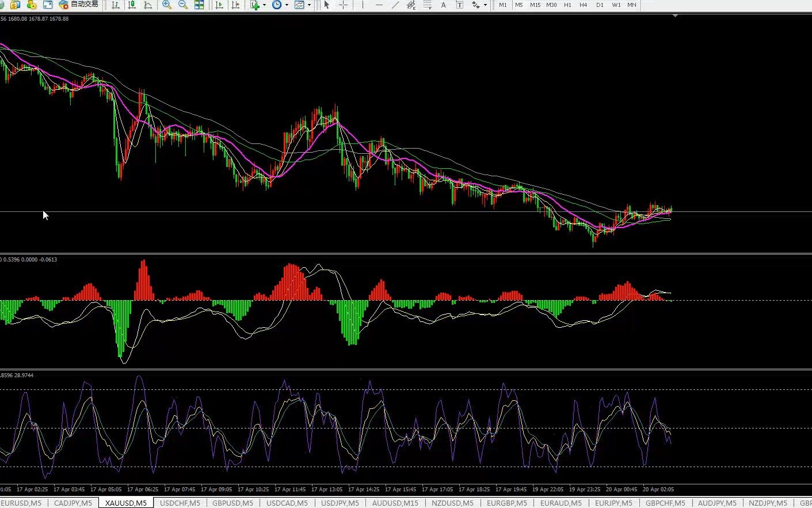This screenshot has width=812, height=508.
Task: Select the equidistant channel tool
Action: coord(411,5)
